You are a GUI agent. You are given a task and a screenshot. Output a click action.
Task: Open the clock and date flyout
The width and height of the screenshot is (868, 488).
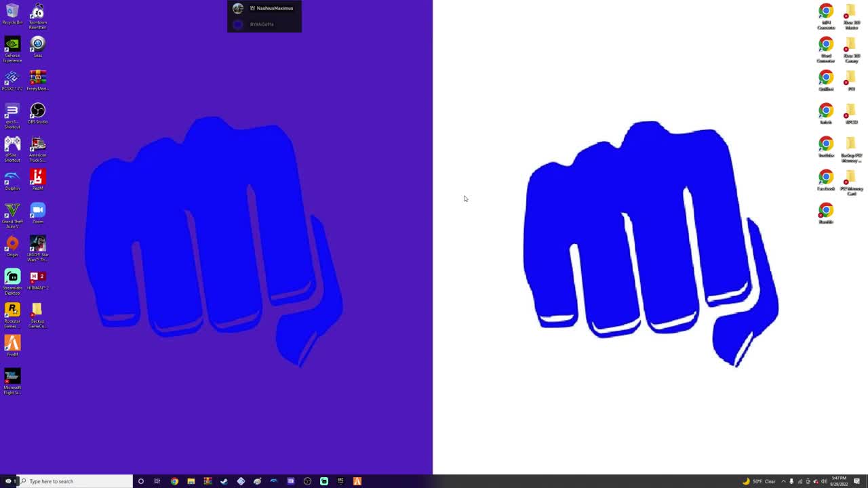click(839, 481)
